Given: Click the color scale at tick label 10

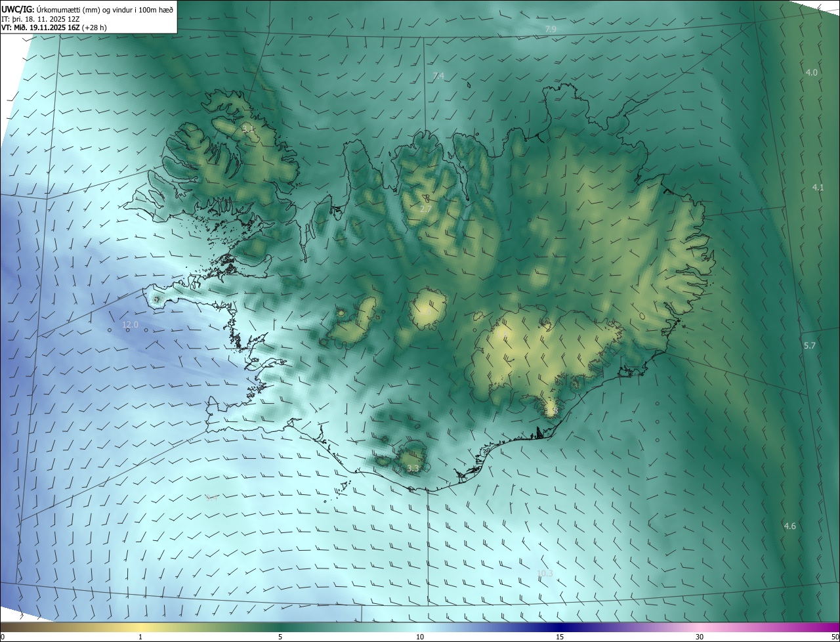Looking at the screenshot, I should click(420, 637).
